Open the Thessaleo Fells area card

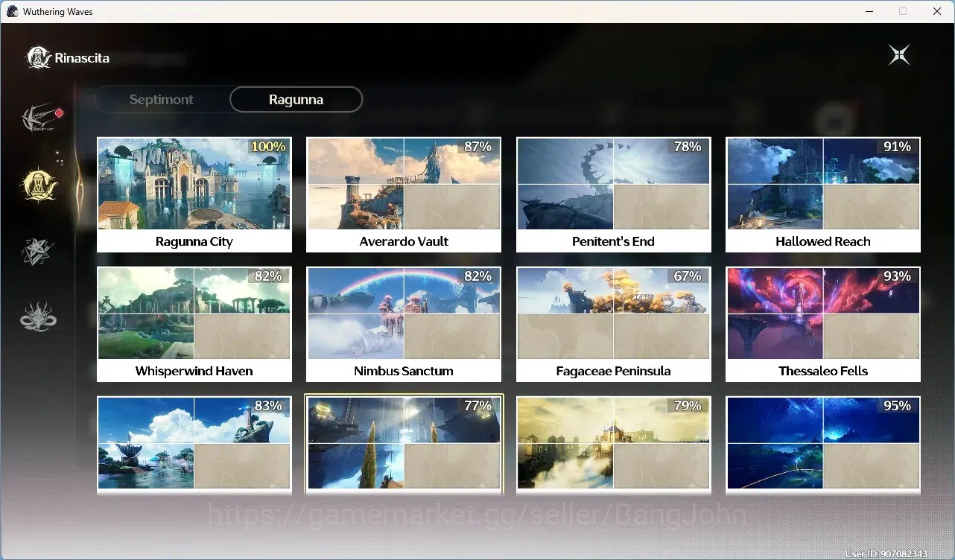(823, 325)
